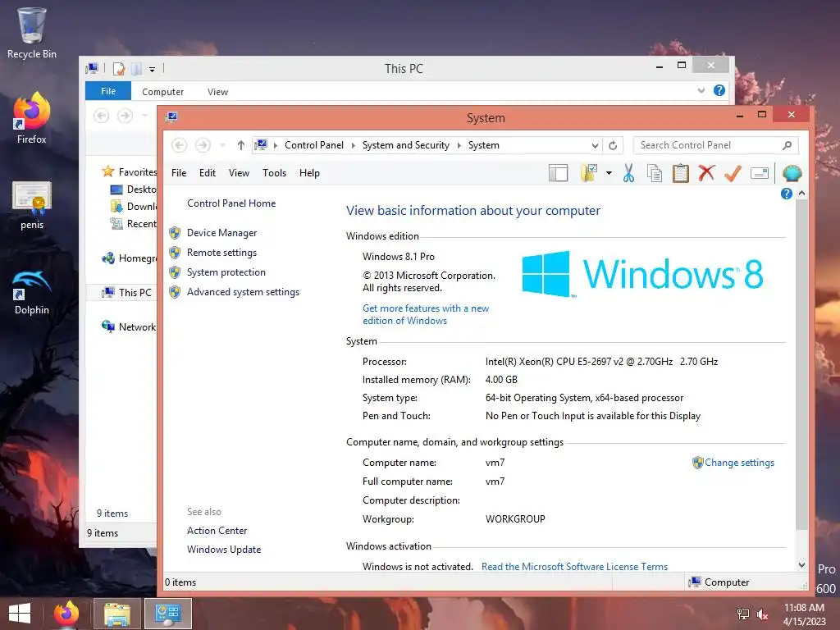Open the Tools menu

(274, 173)
